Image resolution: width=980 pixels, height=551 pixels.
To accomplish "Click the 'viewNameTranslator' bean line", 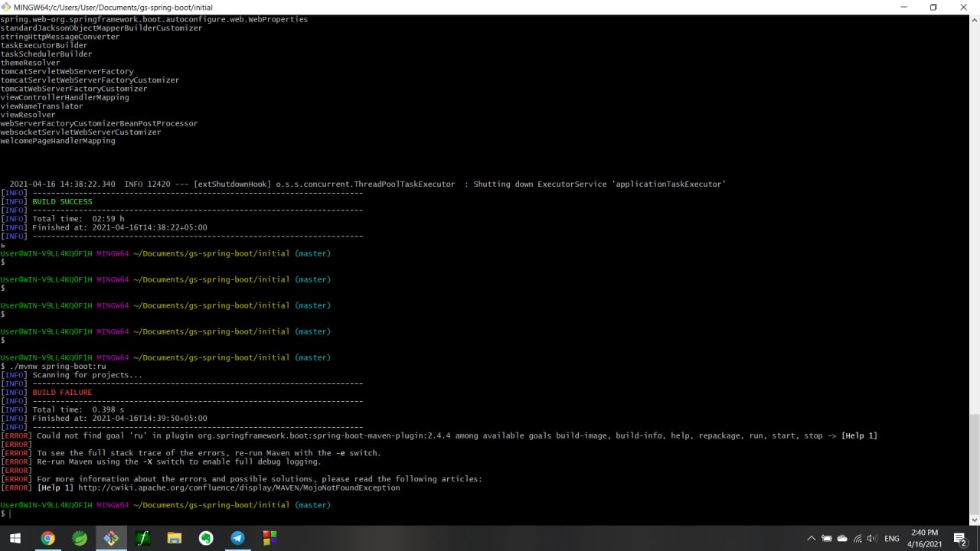I will [41, 106].
